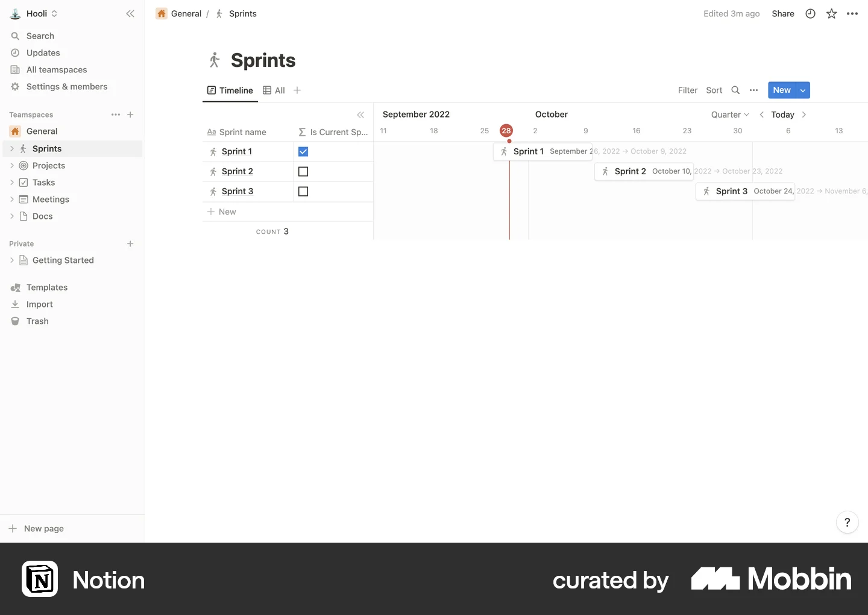Add a new view with plus icon
This screenshot has width=868, height=615.
pyautogui.click(x=297, y=90)
